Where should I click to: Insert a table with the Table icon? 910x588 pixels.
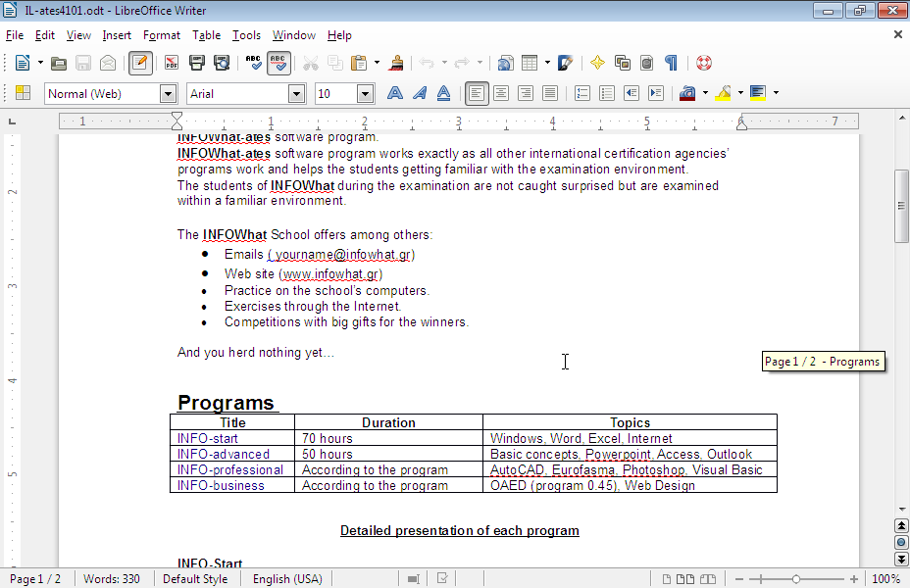(530, 63)
